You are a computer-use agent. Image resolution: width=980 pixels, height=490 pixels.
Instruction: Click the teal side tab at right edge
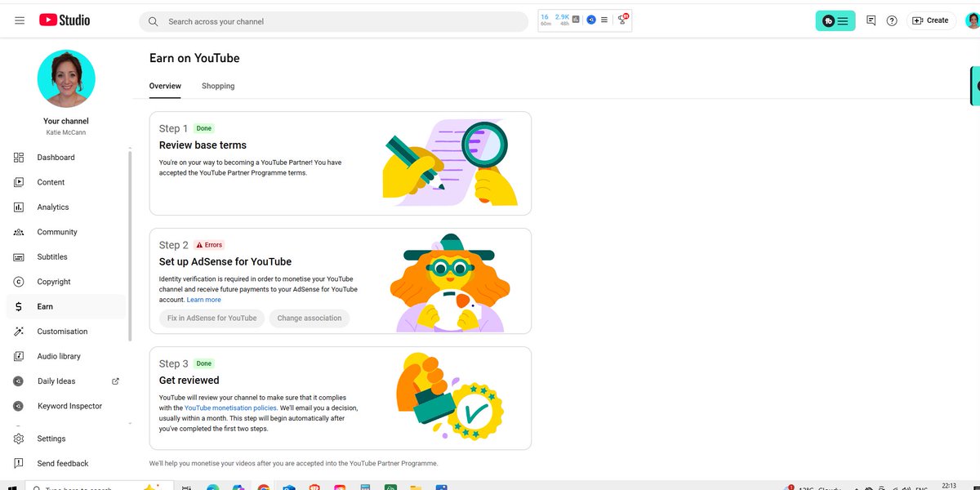tap(975, 86)
